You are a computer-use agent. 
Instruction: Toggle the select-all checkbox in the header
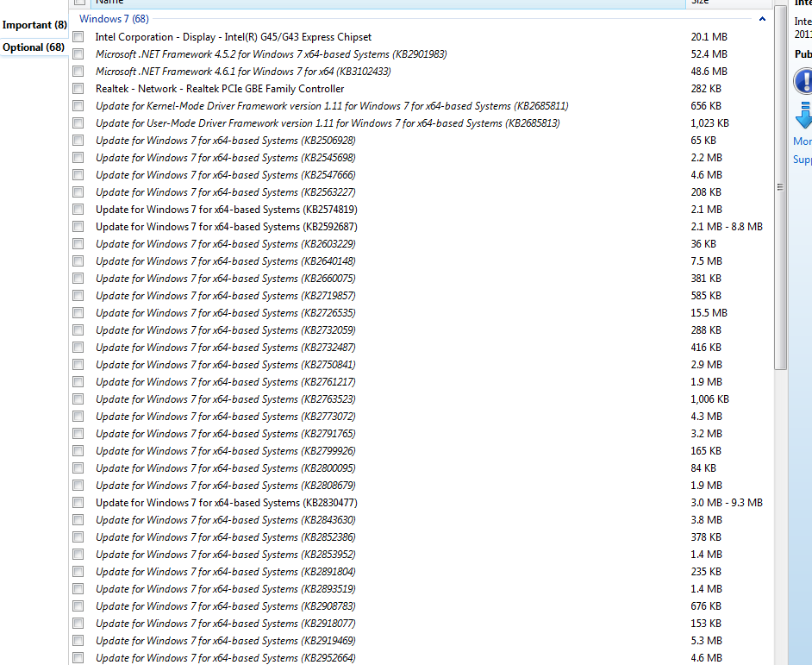tap(79, 3)
